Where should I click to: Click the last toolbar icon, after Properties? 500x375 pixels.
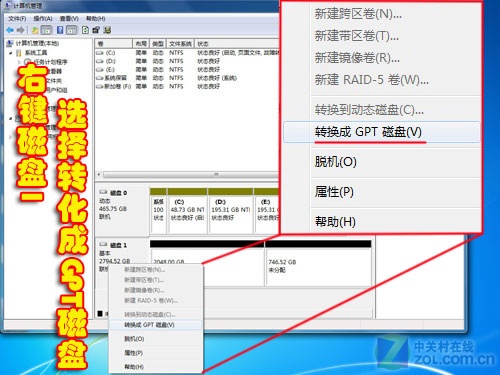(x=107, y=30)
